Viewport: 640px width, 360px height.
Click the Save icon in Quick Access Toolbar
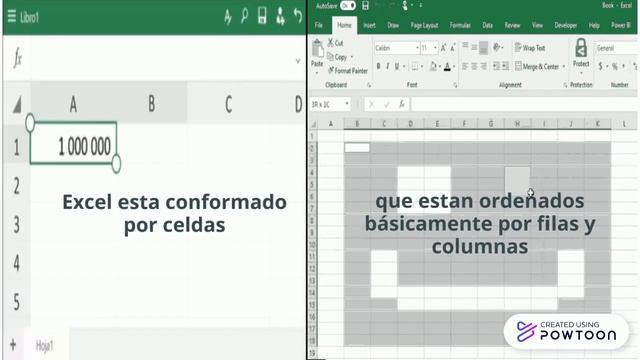click(x=365, y=6)
